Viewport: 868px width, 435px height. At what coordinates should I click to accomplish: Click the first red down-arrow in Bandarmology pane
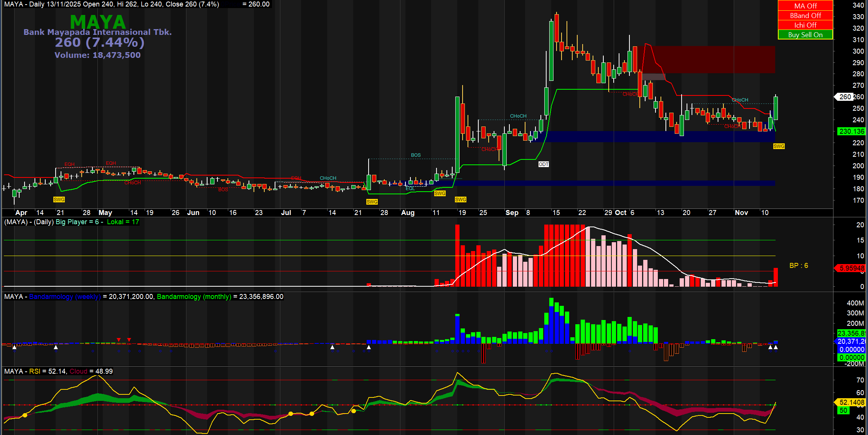(119, 340)
